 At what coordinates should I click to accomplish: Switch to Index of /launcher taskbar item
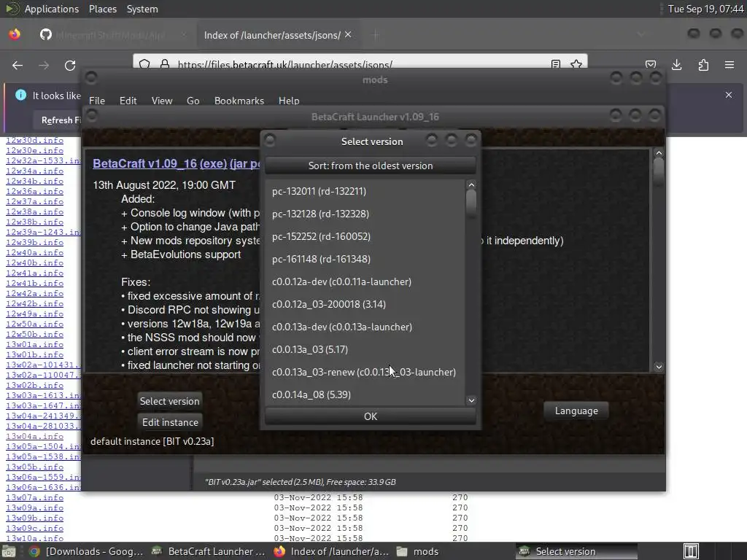[332, 551]
